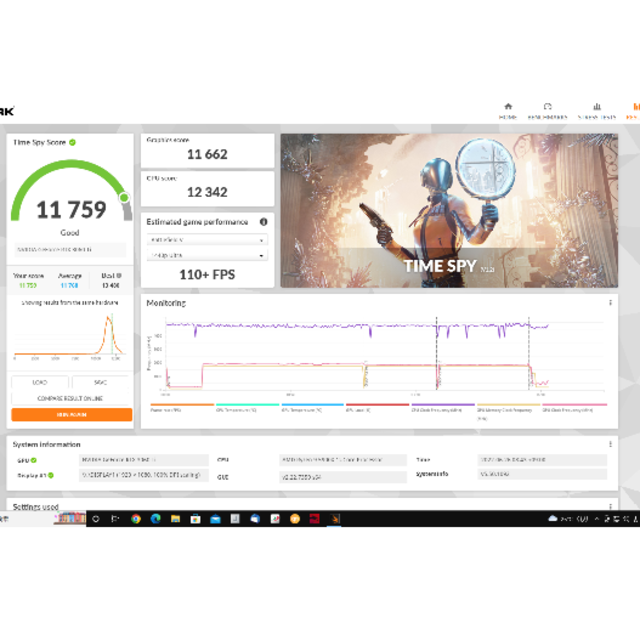Click the green checkmark next to Time Spy Score

click(x=72, y=142)
